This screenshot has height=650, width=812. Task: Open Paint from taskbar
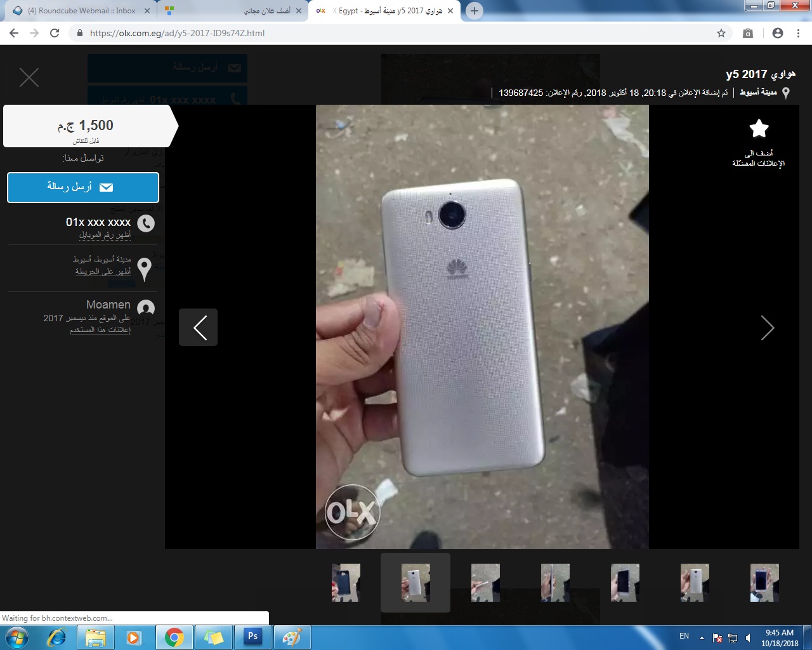click(x=292, y=637)
